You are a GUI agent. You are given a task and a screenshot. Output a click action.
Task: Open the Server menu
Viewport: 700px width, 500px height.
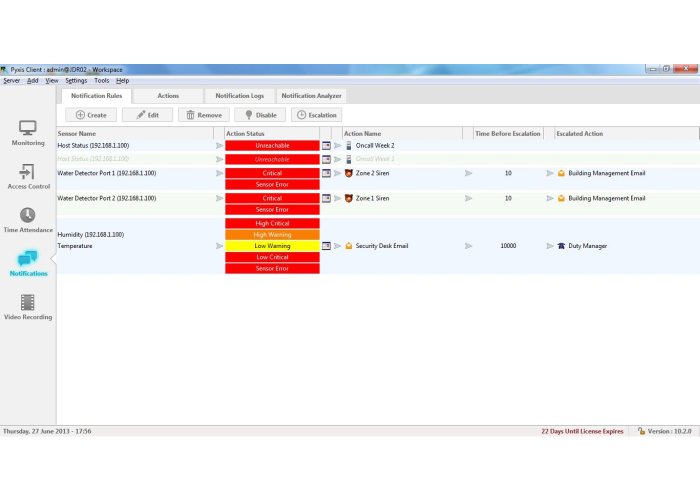[12, 81]
